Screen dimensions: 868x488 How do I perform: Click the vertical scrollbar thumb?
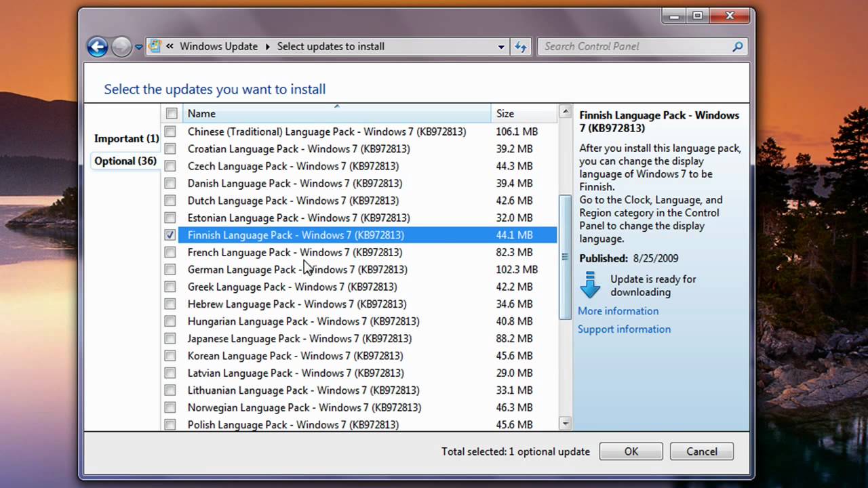565,258
